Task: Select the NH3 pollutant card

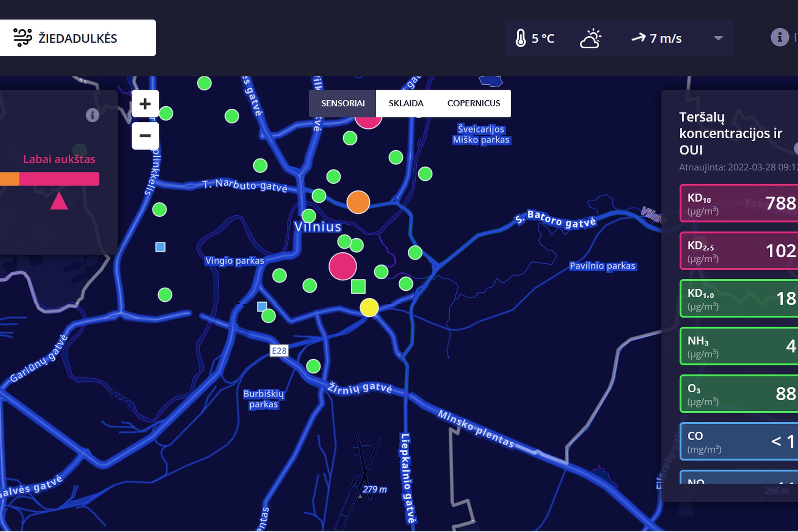Action: click(739, 346)
